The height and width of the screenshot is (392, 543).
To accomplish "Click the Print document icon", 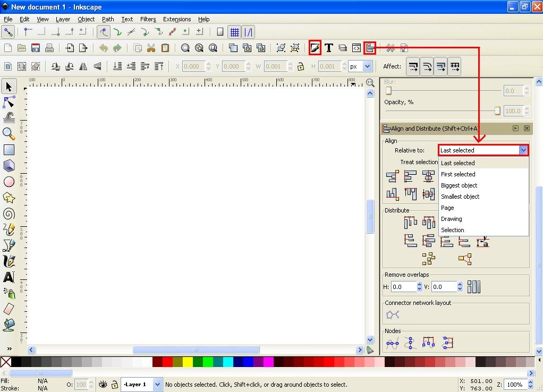I will (49, 48).
